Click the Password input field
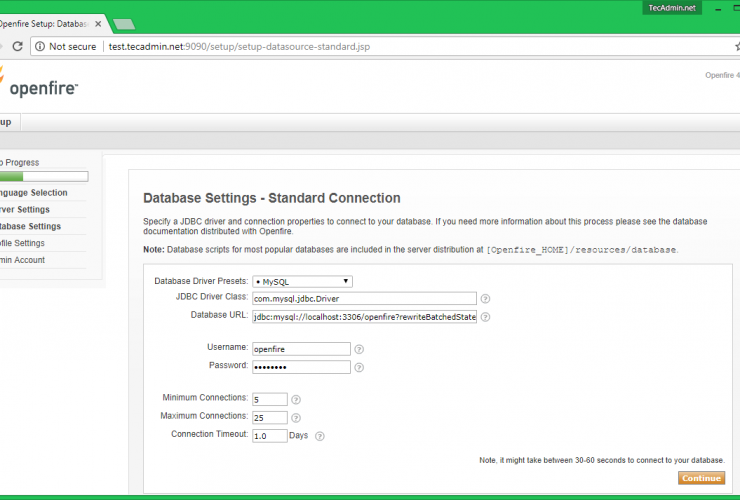 click(301, 367)
